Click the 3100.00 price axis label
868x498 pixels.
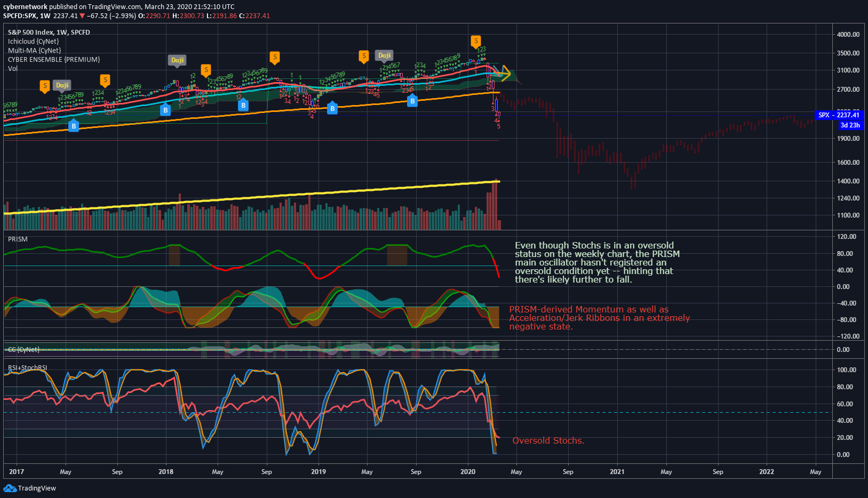(848, 70)
